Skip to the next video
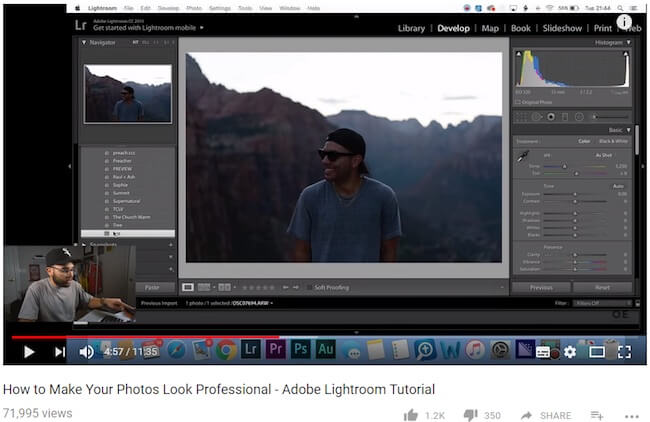Screen dimensions: 650x422 click(x=60, y=352)
